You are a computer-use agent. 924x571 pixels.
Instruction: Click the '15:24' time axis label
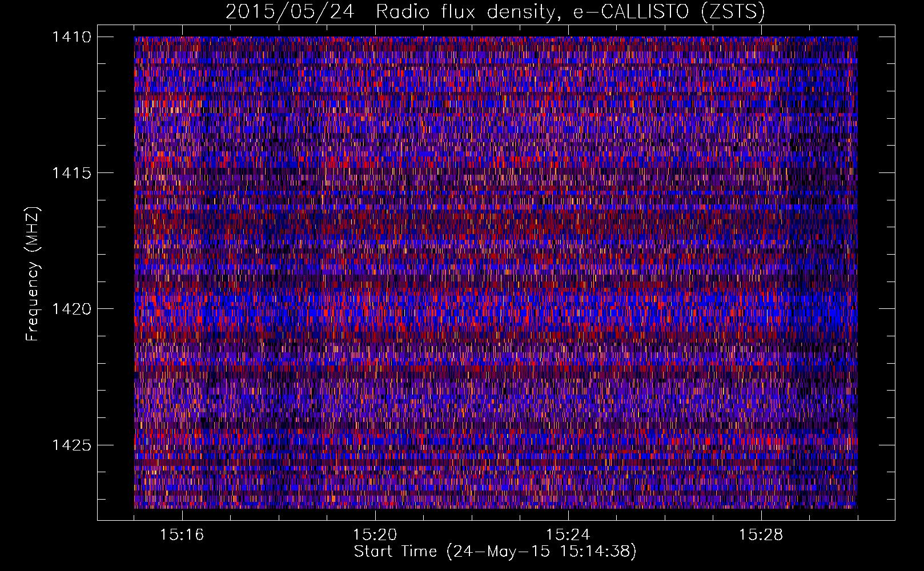coord(568,535)
